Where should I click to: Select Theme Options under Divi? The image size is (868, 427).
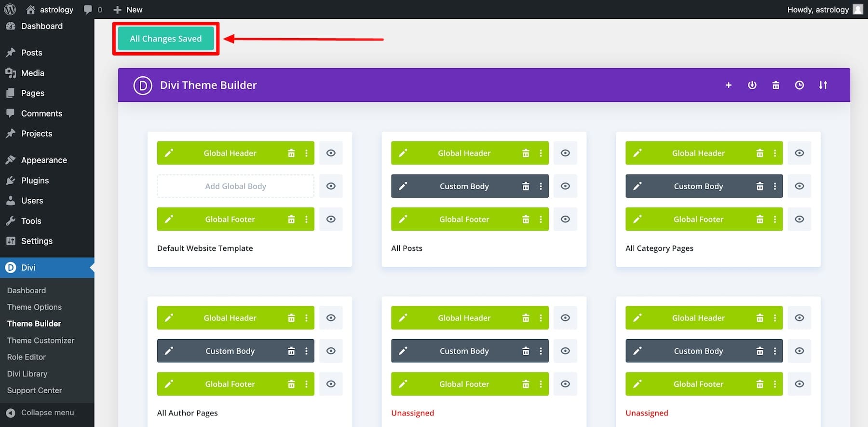point(34,307)
